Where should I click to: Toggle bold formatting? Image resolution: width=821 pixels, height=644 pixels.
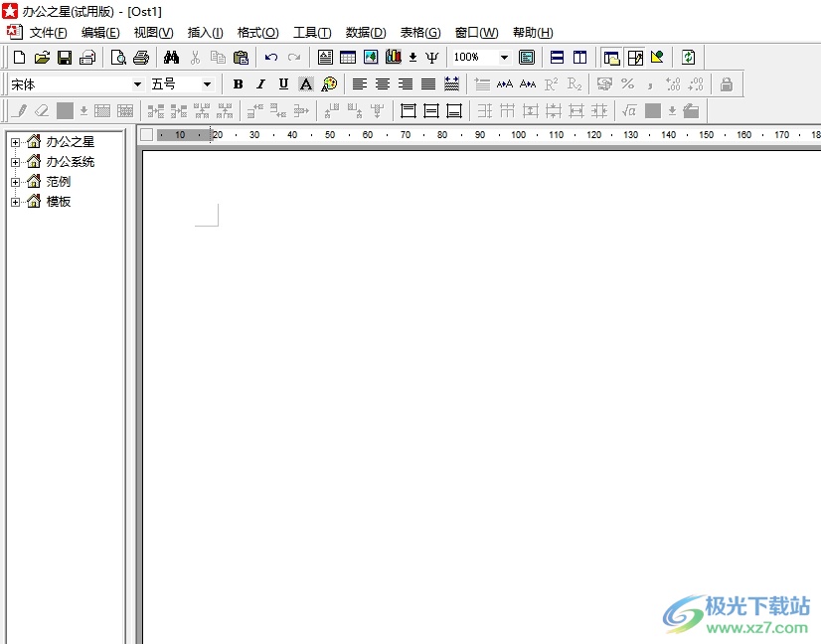(238, 84)
